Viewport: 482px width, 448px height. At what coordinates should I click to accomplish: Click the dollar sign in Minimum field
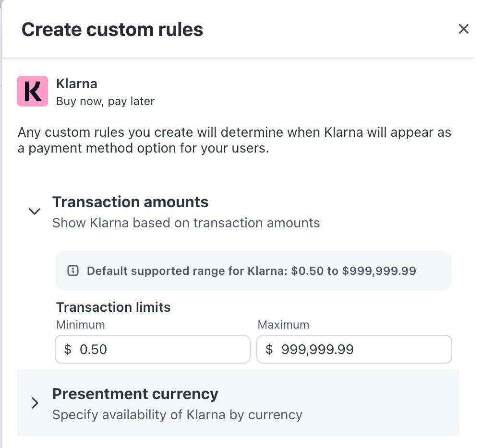coord(68,349)
